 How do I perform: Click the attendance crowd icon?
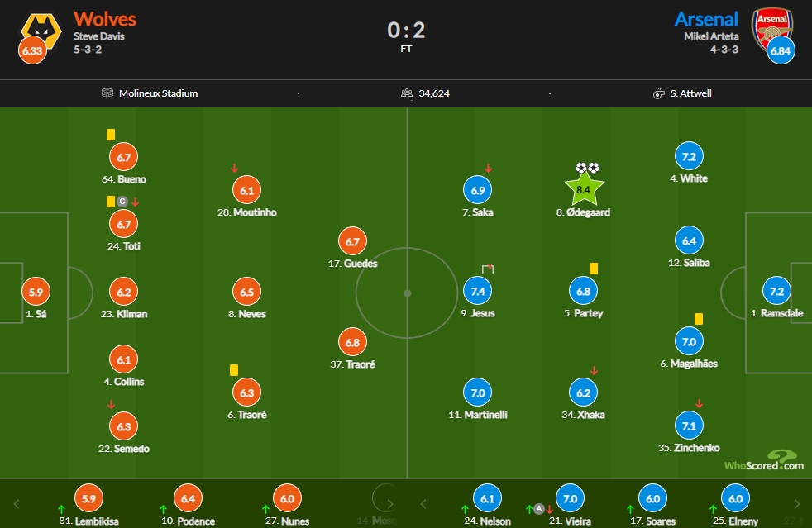tap(407, 93)
